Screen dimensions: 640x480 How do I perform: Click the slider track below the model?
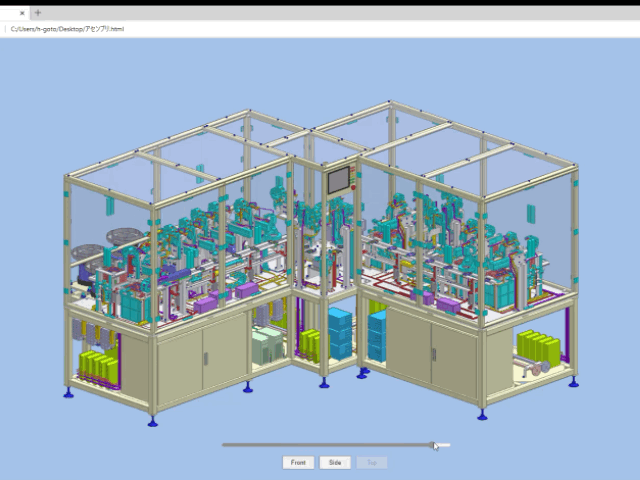coord(336,445)
